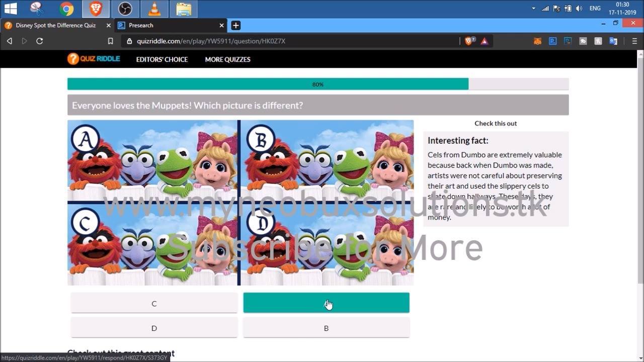Open VLC media player from taskbar

point(154,9)
